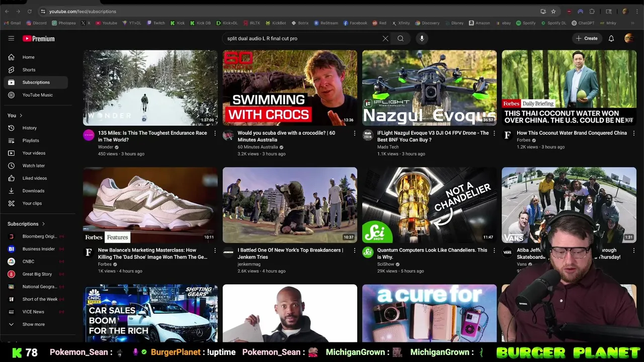Select Subscriptions in sidebar
644x362 pixels.
coord(35,82)
